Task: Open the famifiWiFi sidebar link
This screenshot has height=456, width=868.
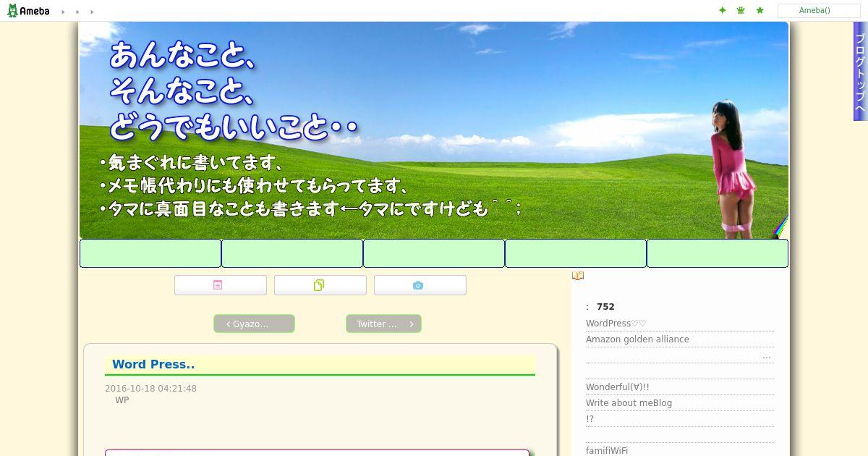Action: (607, 451)
